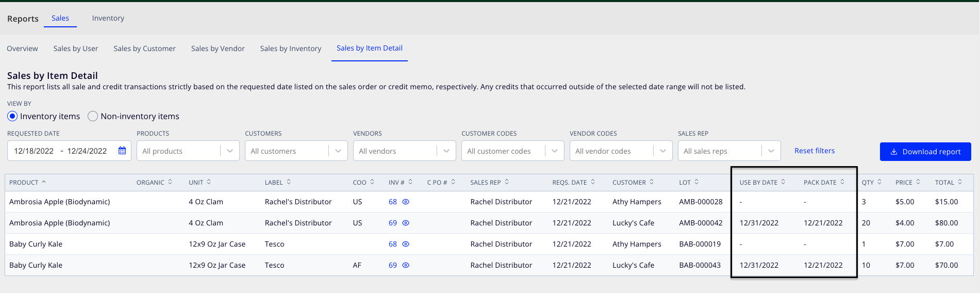This screenshot has height=293, width=980.
Task: Sort by Reqs. Date column icon
Action: click(593, 182)
